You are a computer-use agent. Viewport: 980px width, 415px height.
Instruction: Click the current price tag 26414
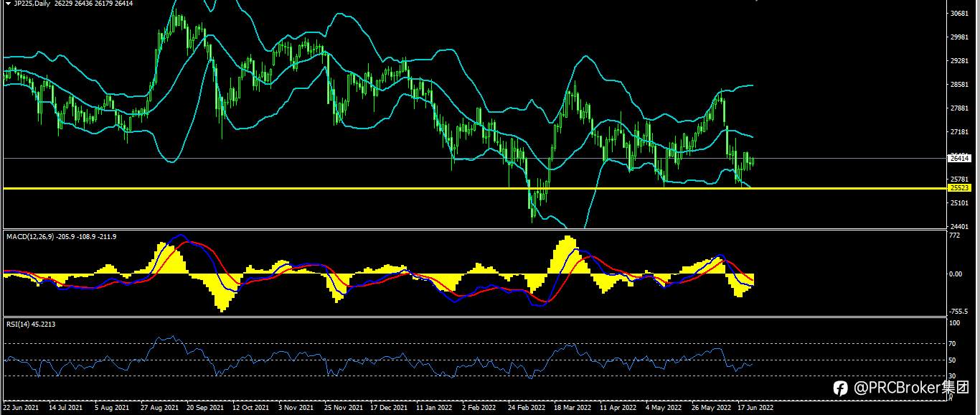point(958,158)
